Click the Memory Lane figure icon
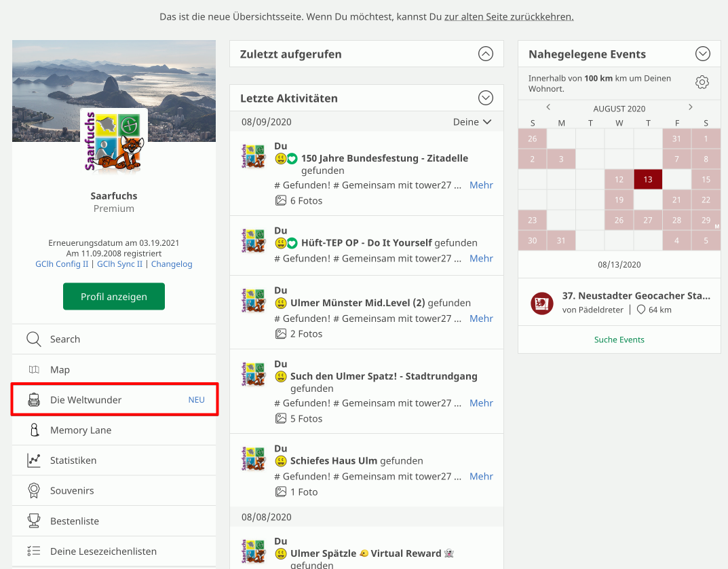Viewport: 728px width, 569px height. pos(35,430)
